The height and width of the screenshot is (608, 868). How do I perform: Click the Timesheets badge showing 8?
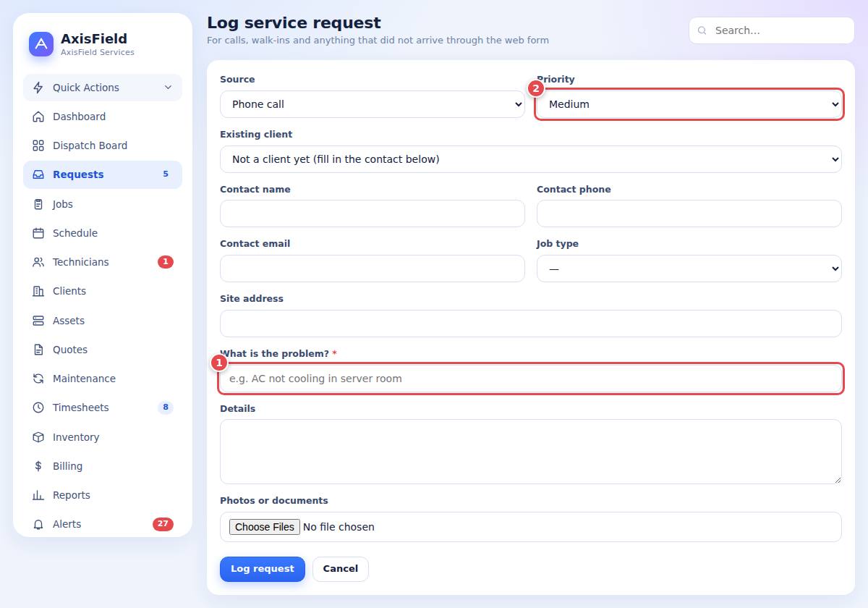166,408
